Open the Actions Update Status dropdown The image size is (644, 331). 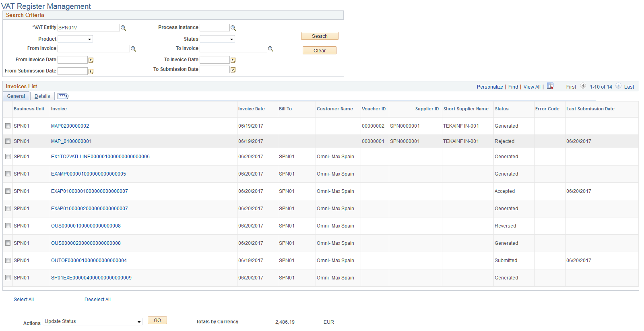(93, 321)
